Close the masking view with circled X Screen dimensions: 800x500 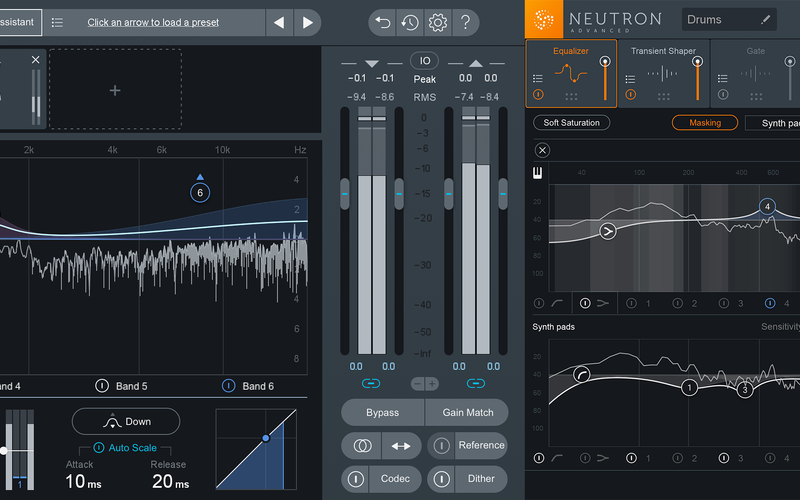542,150
